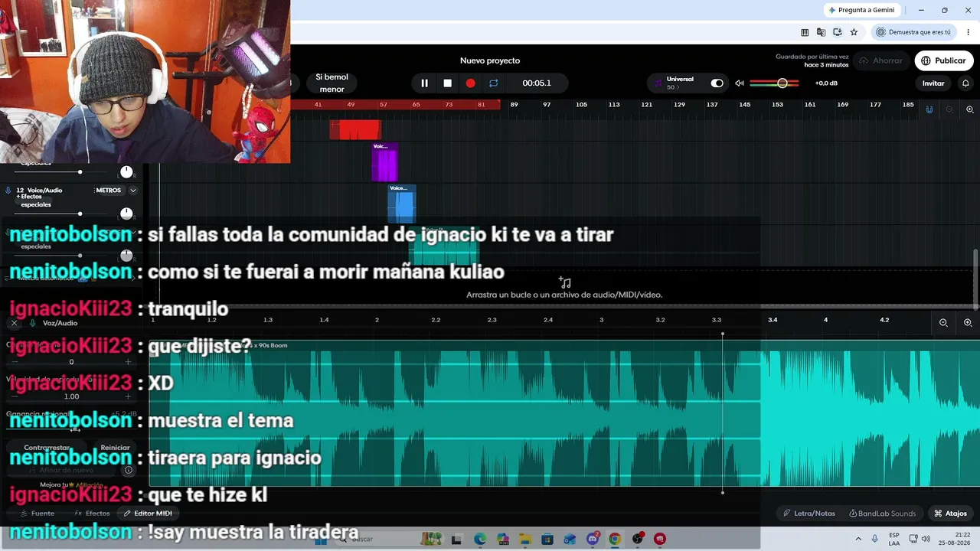Open the Atajos shortcuts panel
This screenshot has width=980, height=551.
950,514
